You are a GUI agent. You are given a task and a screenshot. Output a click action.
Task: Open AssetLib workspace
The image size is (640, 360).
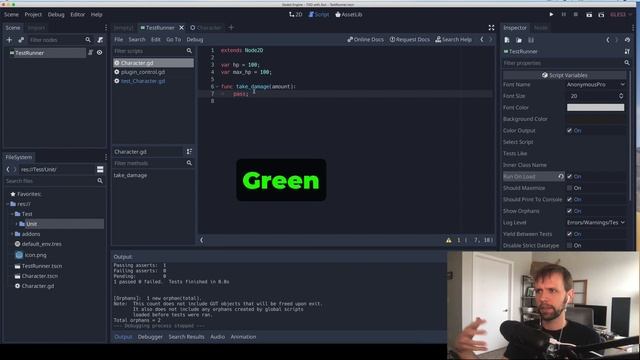pyautogui.click(x=349, y=14)
